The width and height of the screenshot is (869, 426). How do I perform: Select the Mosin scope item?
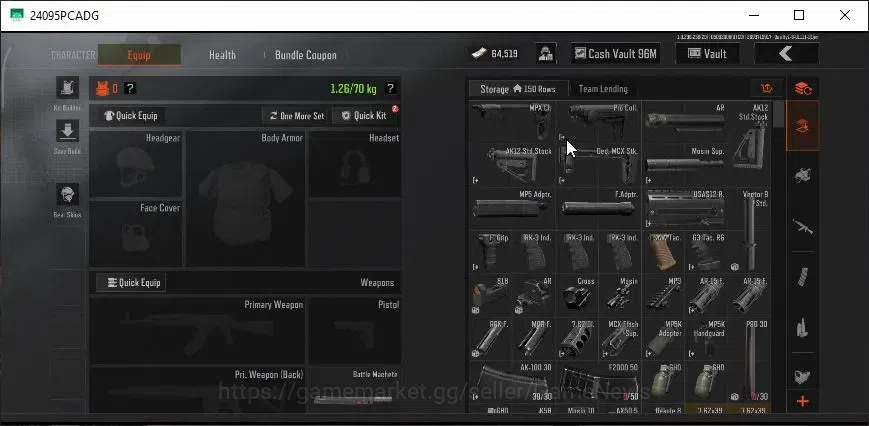621,296
